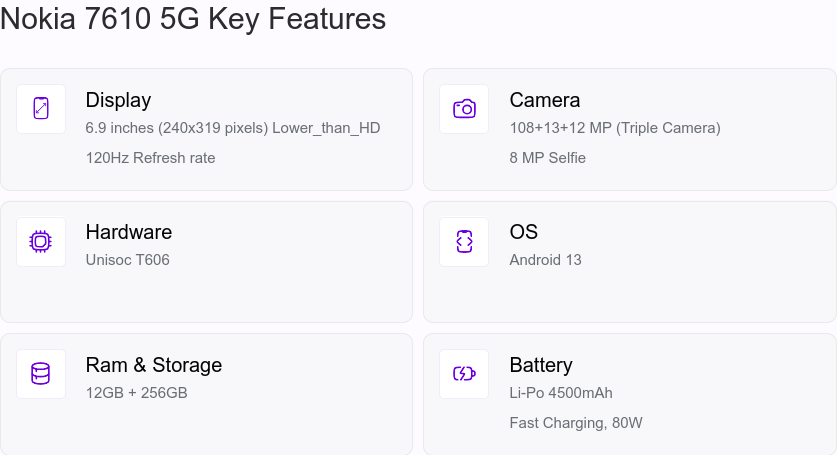Click the Battery heading
837x455 pixels.
541,365
